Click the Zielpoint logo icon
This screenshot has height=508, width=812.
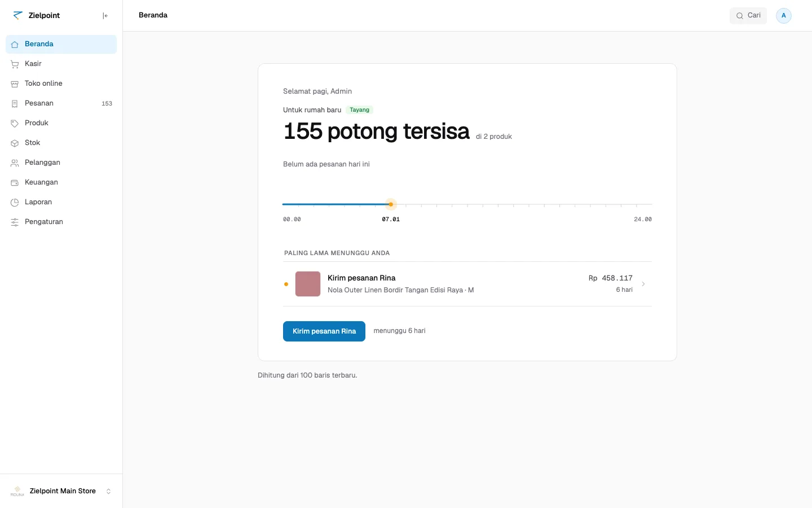(x=17, y=15)
